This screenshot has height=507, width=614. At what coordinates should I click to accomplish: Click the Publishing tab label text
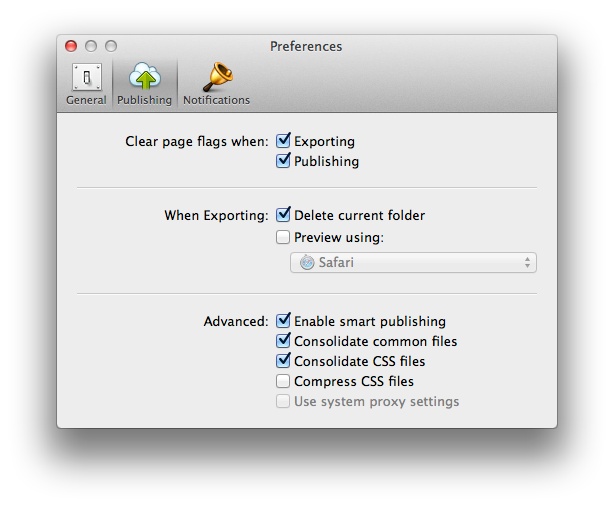click(x=144, y=100)
